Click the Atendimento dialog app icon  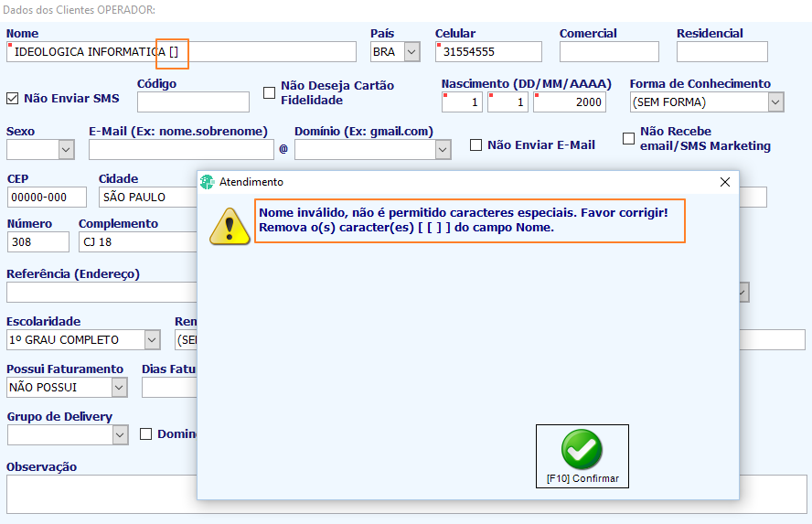(208, 182)
